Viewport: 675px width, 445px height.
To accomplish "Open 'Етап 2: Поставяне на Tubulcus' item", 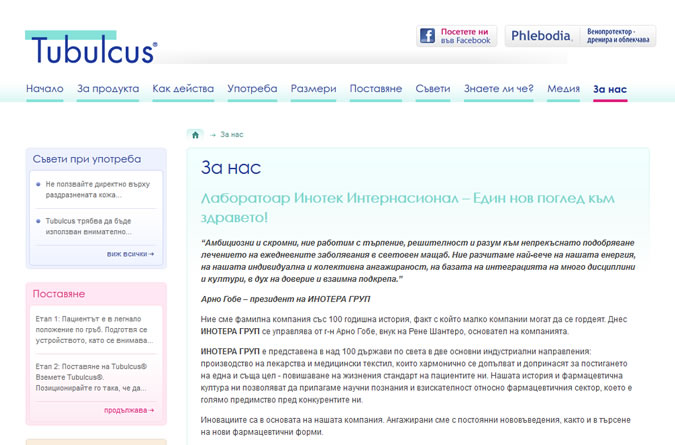I will click(x=91, y=377).
